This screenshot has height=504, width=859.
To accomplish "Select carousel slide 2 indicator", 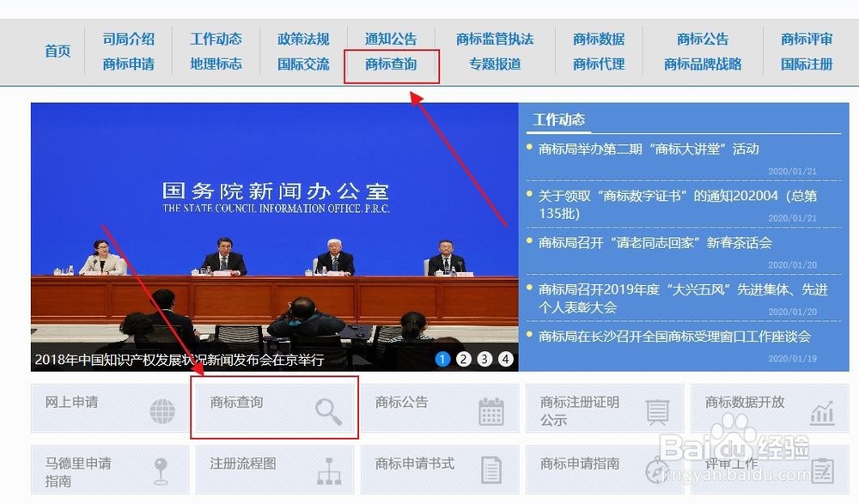I will click(464, 360).
